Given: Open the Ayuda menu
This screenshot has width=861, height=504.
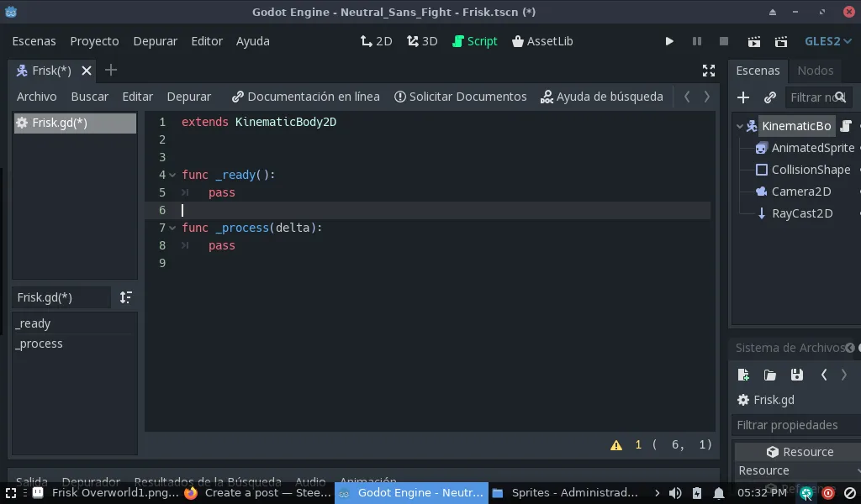Looking at the screenshot, I should [252, 41].
